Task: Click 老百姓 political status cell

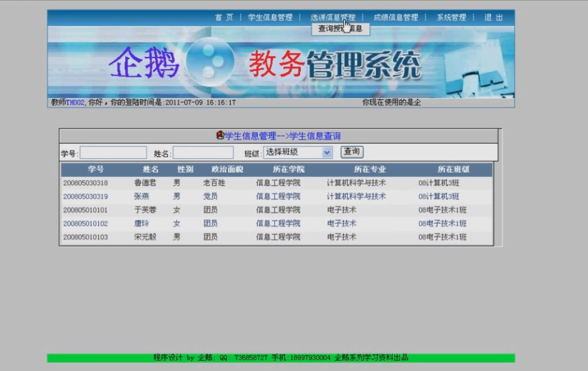Action: 214,183
